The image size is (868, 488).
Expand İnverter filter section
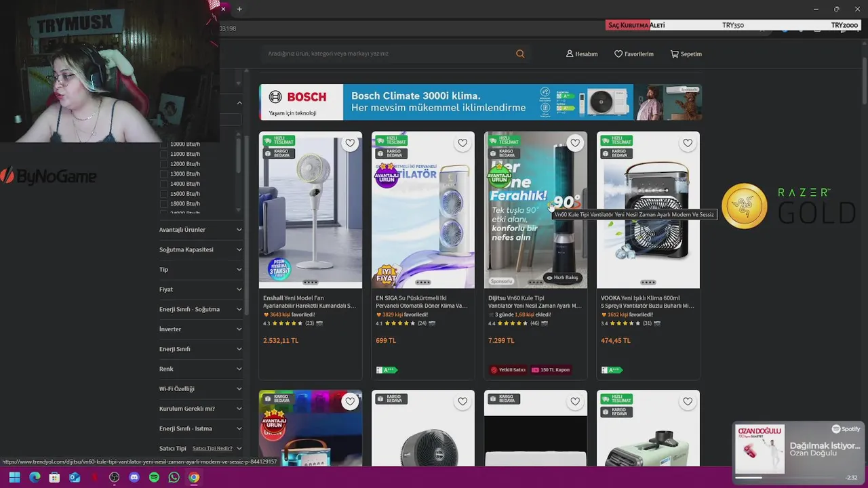pyautogui.click(x=201, y=329)
